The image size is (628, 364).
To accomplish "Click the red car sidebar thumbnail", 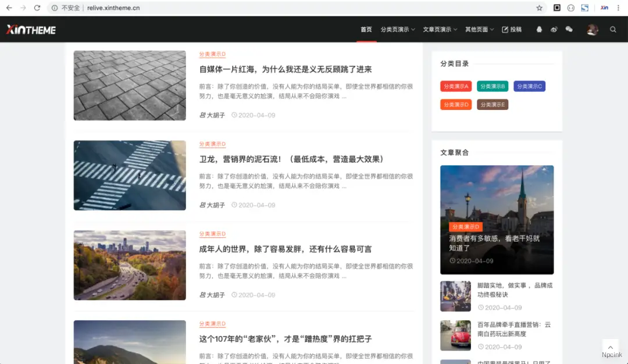I will tap(455, 336).
